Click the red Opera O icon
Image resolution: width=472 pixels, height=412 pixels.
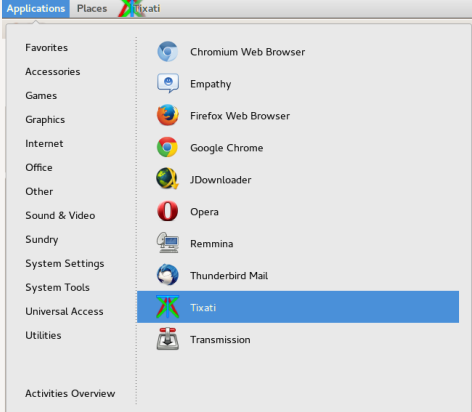(168, 211)
